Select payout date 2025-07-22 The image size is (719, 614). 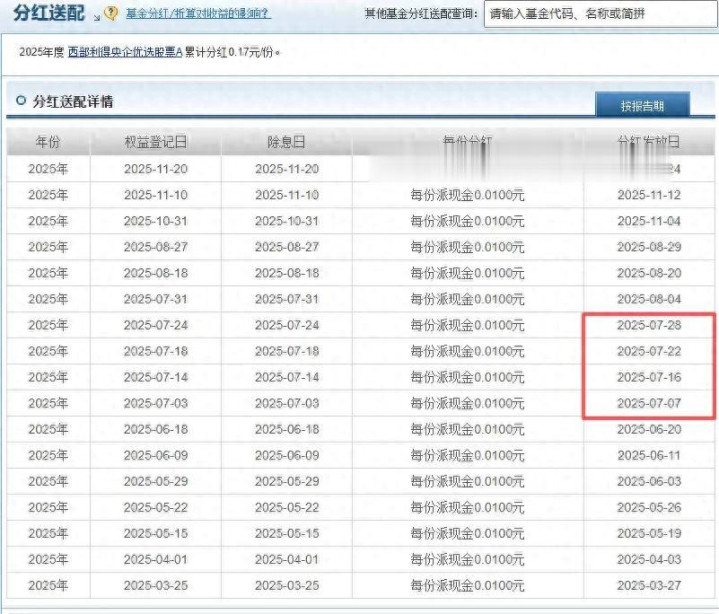point(649,352)
